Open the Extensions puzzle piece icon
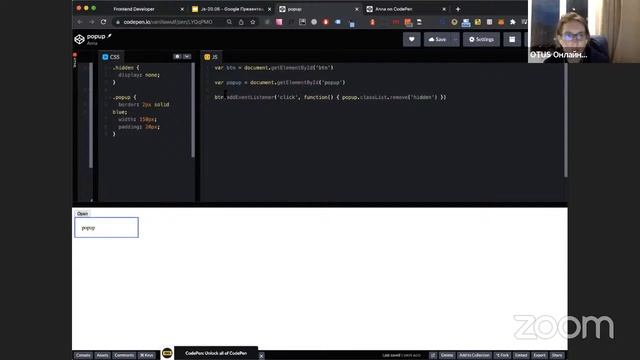The height and width of the screenshot is (360, 640). pyautogui.click(x=513, y=22)
